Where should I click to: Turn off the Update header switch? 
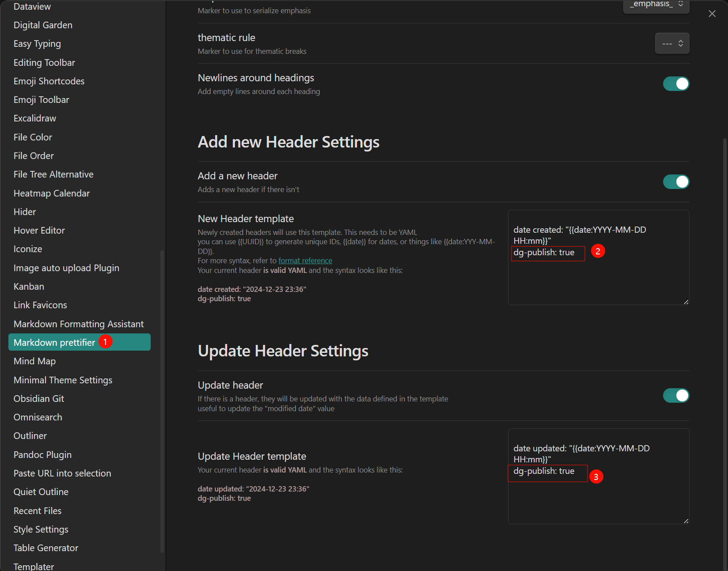click(x=676, y=395)
